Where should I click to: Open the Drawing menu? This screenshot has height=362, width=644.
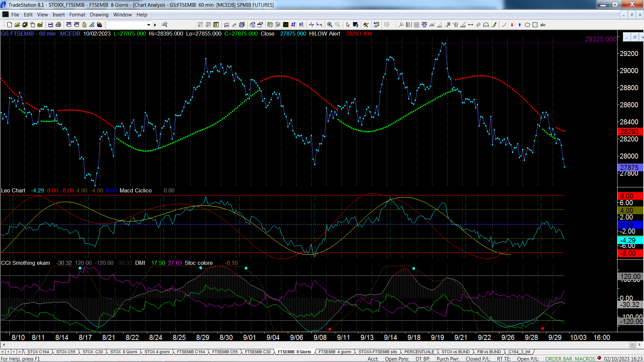point(99,15)
